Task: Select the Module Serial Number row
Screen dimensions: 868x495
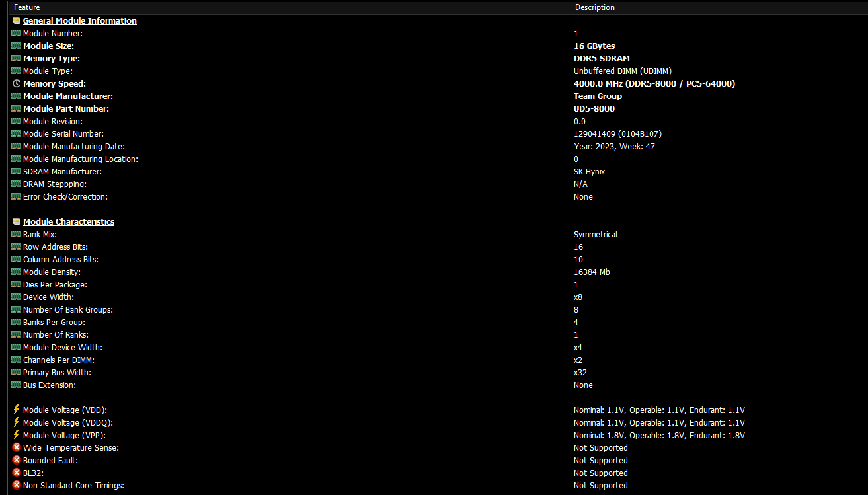Action: [63, 134]
